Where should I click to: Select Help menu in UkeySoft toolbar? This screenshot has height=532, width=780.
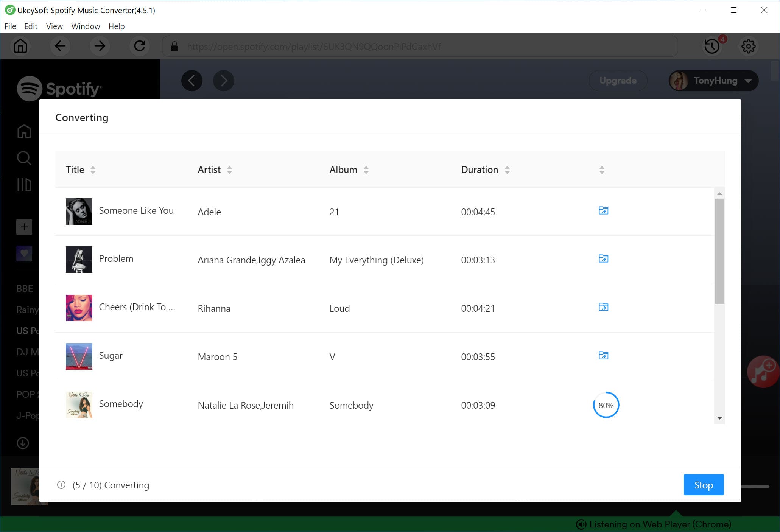click(116, 26)
